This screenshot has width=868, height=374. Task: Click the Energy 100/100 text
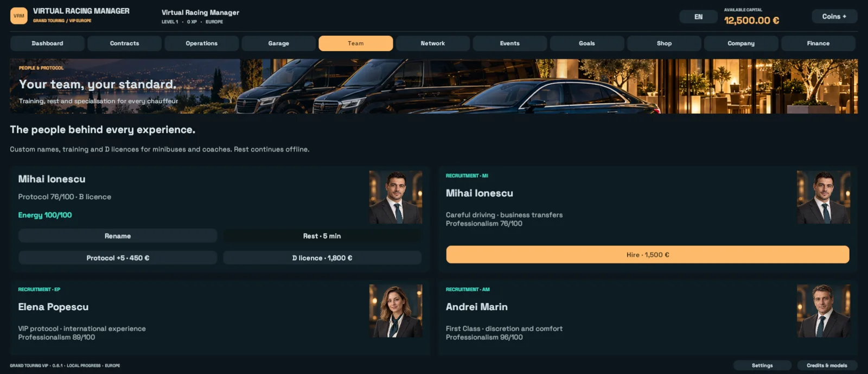(x=45, y=215)
